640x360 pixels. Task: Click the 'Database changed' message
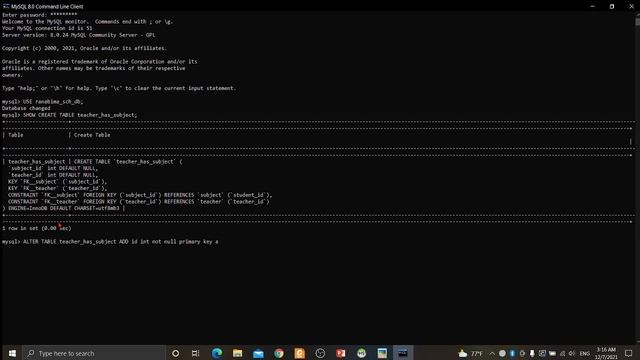[26, 108]
